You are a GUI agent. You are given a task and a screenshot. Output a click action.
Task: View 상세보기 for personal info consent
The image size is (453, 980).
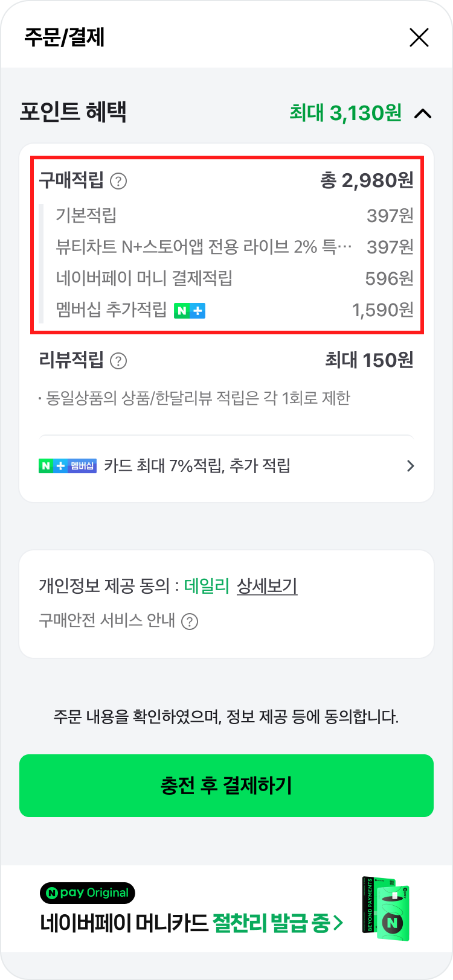267,586
